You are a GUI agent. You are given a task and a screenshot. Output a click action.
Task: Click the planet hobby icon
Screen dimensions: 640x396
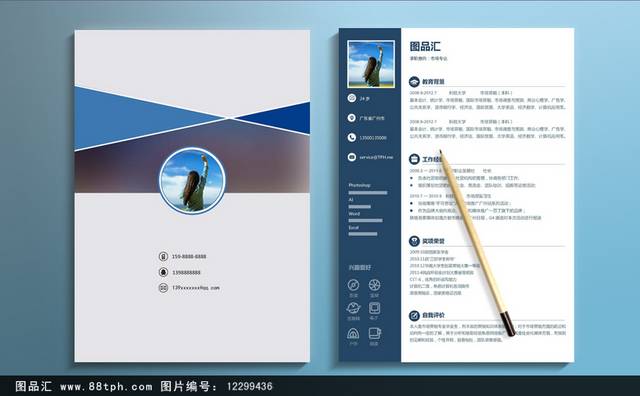point(353,308)
